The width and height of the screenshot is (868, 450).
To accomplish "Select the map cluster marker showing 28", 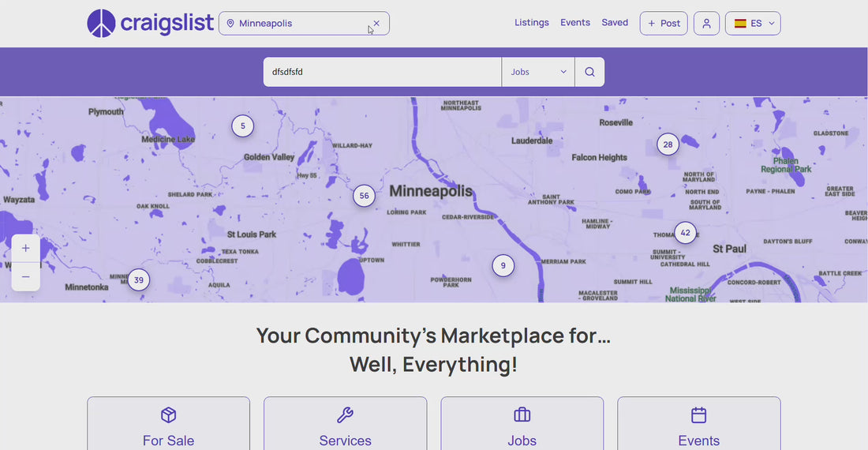I will [x=668, y=144].
